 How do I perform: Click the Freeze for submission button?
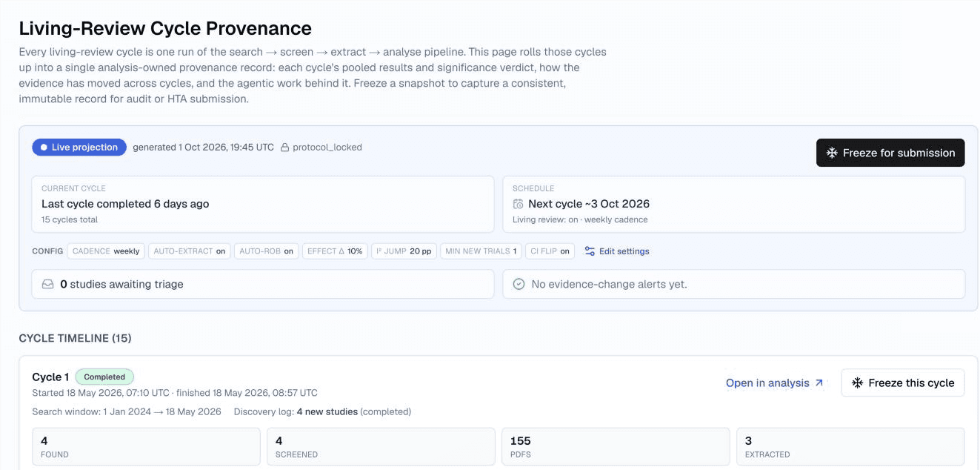890,153
